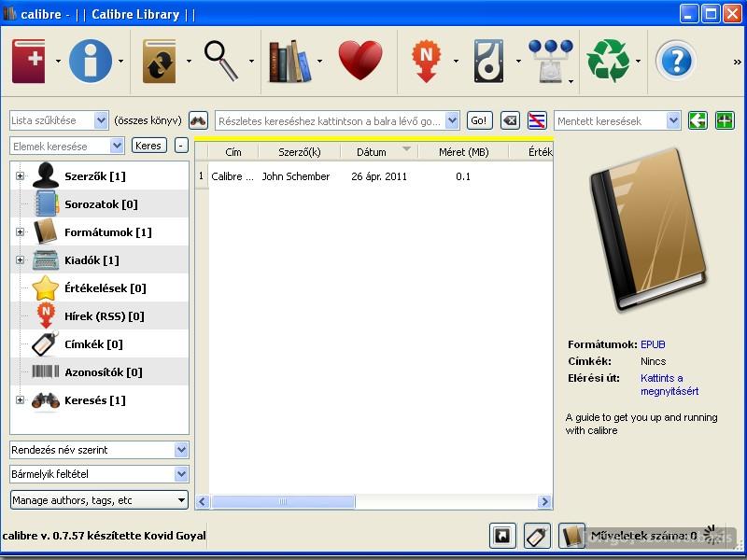This screenshot has height=560, width=747.
Task: Select Sorozatok [0] category
Action: tap(101, 204)
